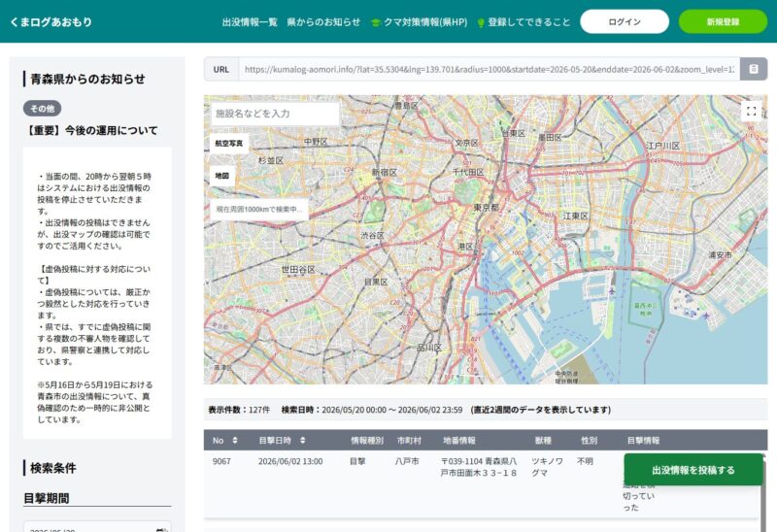Viewport: 777px width, 532px height.
Task: Click the くまログあおもり site logo
Action: (x=51, y=21)
